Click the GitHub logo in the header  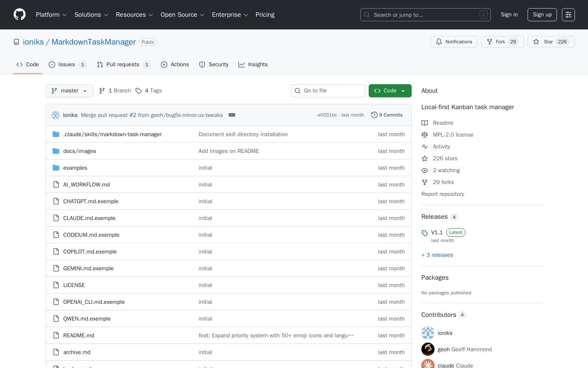20,14
